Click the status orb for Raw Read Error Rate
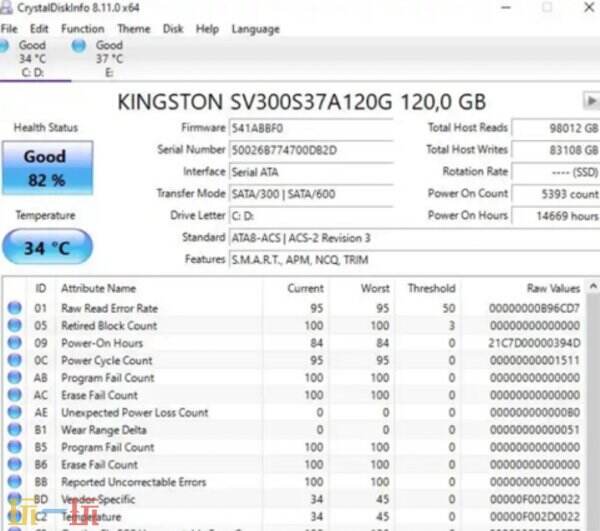 15,308
